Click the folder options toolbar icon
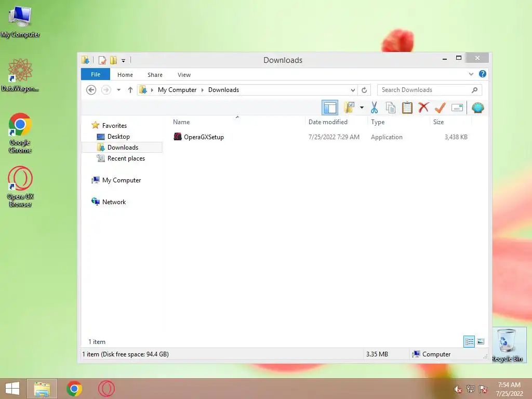Image resolution: width=532 pixels, height=399 pixels. click(349, 108)
